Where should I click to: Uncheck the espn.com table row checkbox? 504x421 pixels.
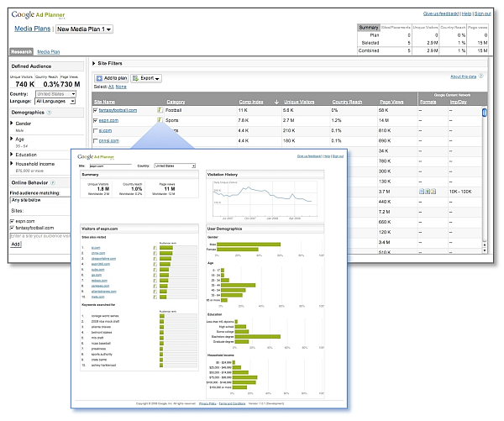point(95,120)
